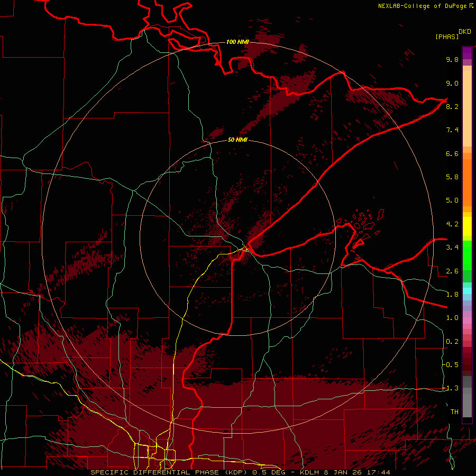The height and width of the screenshot is (476, 476).
Task: Click the 7.4 scale value
Action: coord(452,130)
